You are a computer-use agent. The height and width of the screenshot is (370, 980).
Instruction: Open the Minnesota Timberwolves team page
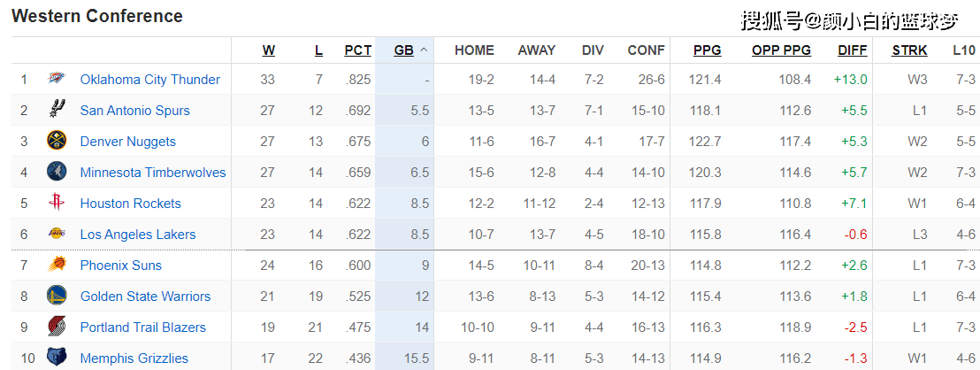153,173
